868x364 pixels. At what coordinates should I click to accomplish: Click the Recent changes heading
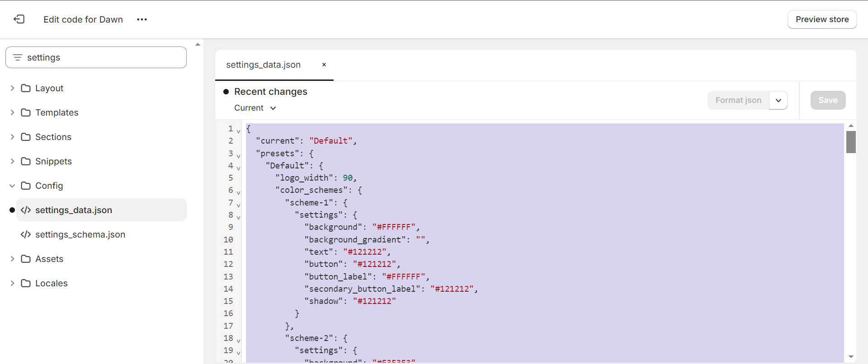pos(271,92)
